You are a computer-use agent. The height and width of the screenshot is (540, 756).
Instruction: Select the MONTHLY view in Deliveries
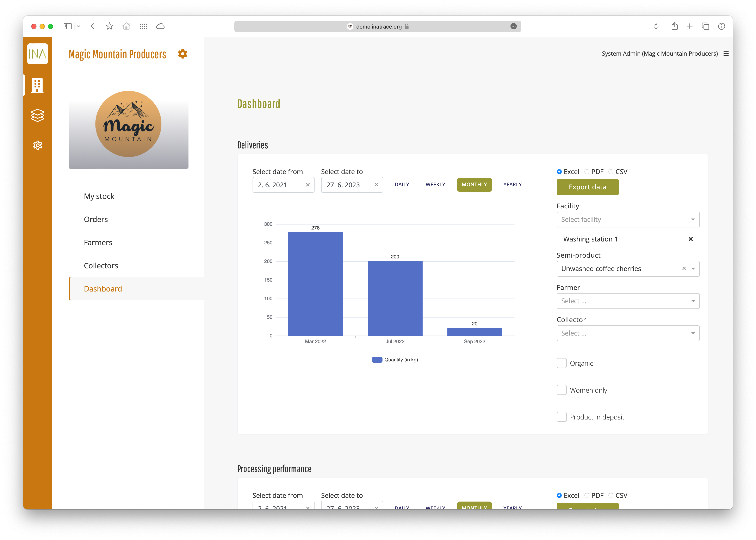[474, 185]
